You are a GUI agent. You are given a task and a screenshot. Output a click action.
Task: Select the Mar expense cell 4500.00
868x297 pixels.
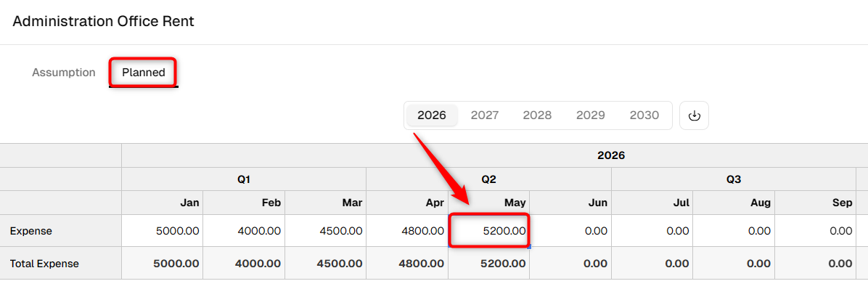pyautogui.click(x=325, y=231)
